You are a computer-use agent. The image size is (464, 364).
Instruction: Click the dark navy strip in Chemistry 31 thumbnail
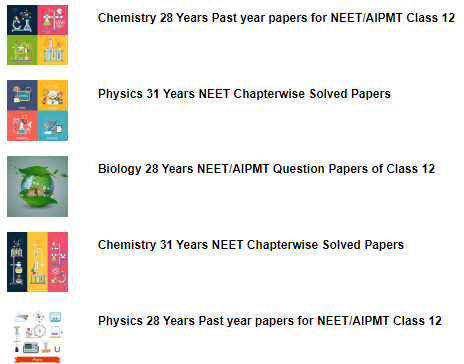click(x=17, y=262)
